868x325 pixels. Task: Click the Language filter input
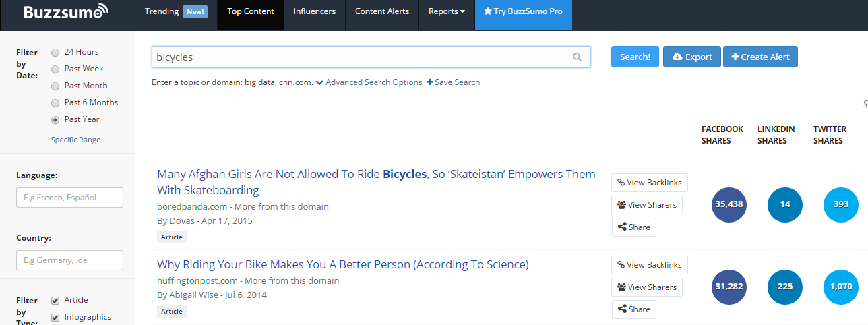tap(69, 198)
